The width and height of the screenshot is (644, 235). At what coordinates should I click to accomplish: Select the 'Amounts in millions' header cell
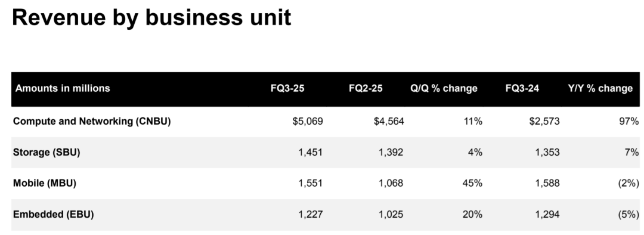click(x=63, y=88)
